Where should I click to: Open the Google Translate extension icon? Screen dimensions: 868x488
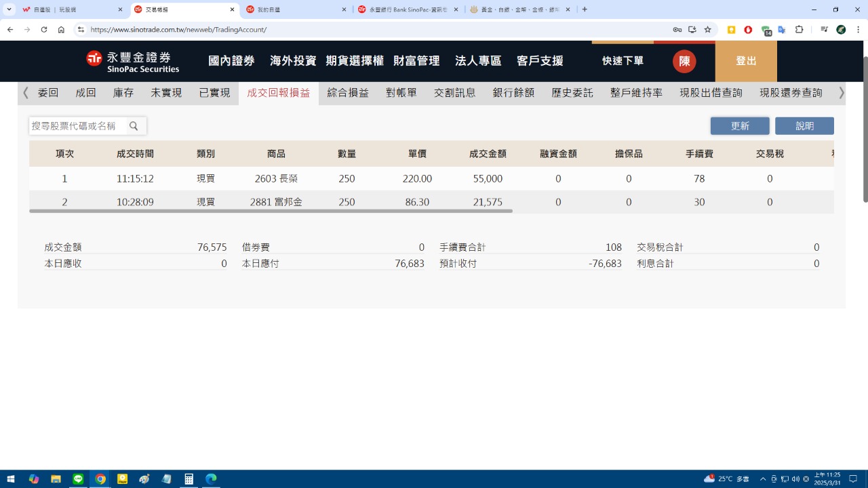coord(782,30)
